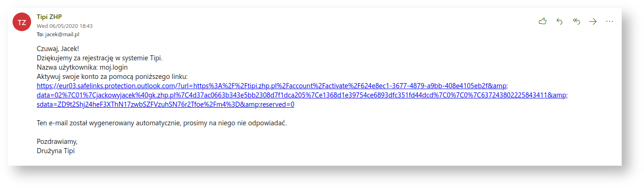This screenshot has width=644, height=188.
Task: Click the greeting "Czuwaj, Jacek!"
Action: pyautogui.click(x=61, y=49)
